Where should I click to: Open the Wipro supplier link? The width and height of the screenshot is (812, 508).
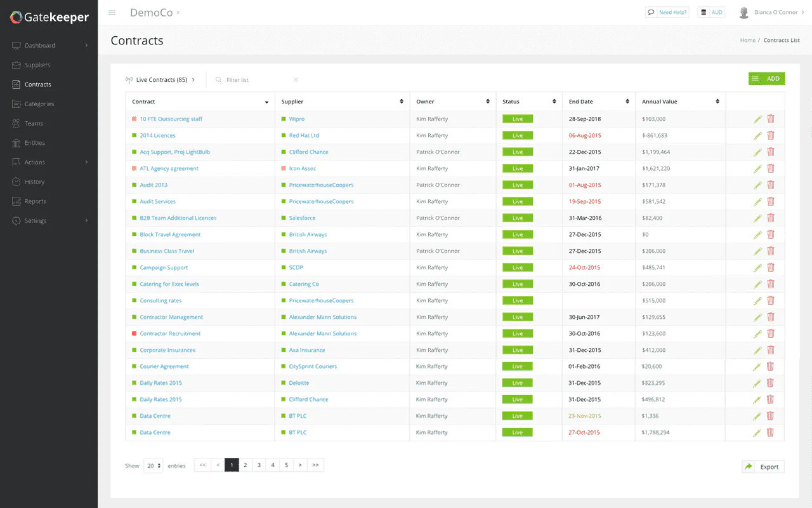(x=297, y=119)
